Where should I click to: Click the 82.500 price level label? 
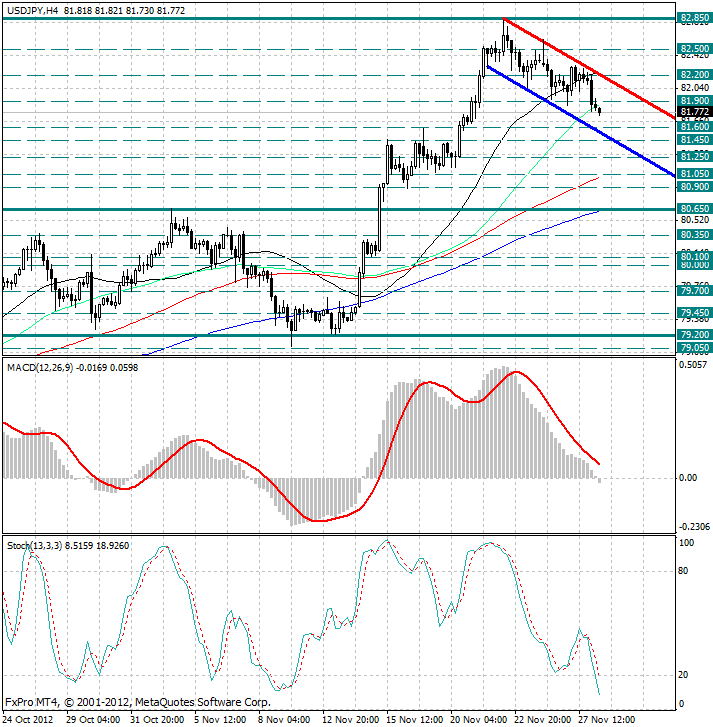(x=694, y=49)
